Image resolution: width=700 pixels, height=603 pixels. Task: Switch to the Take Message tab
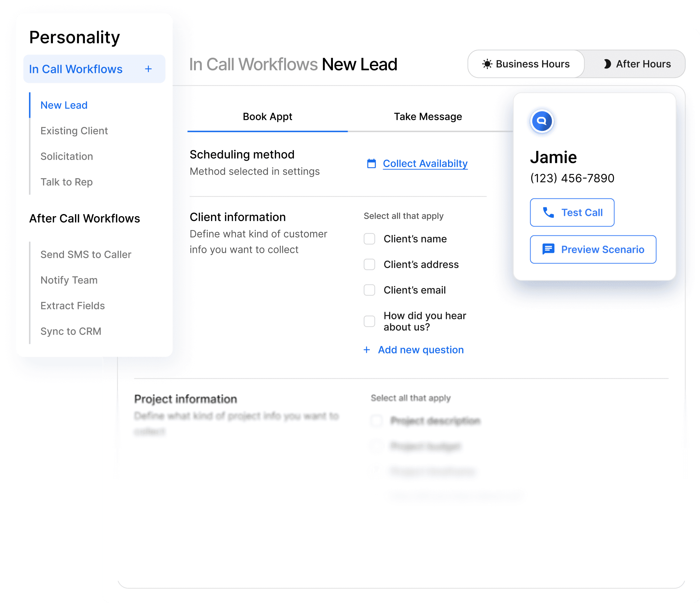point(428,117)
